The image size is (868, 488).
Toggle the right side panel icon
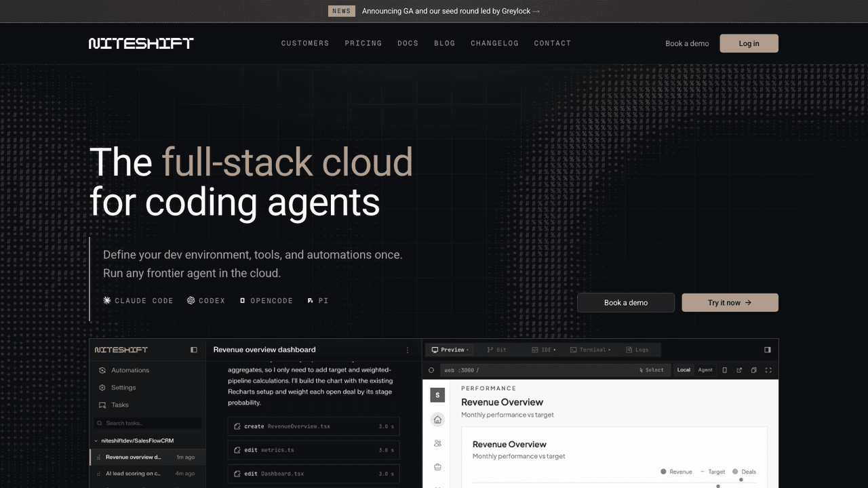point(768,350)
